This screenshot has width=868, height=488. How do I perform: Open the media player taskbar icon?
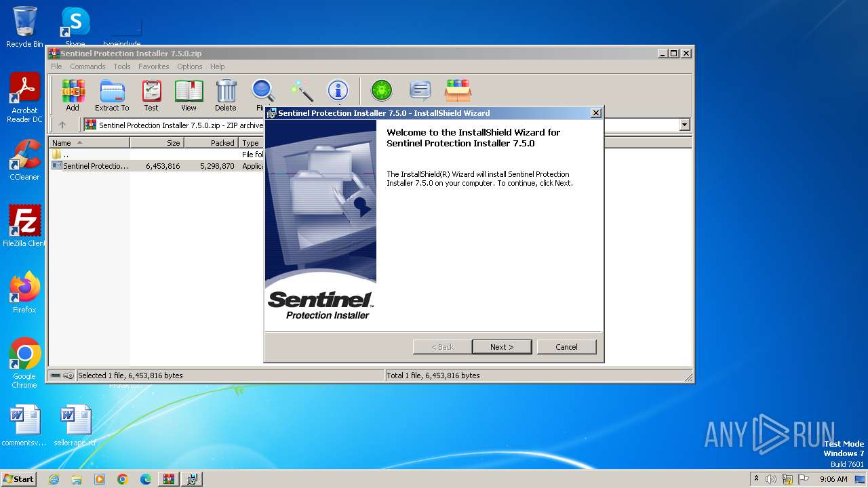pyautogui.click(x=100, y=479)
